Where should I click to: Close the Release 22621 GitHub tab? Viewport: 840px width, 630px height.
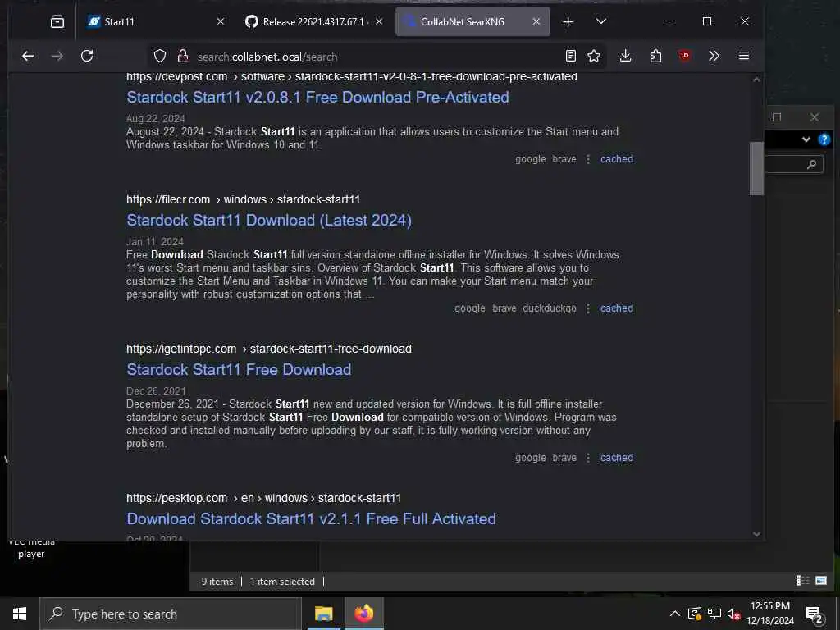tap(379, 21)
